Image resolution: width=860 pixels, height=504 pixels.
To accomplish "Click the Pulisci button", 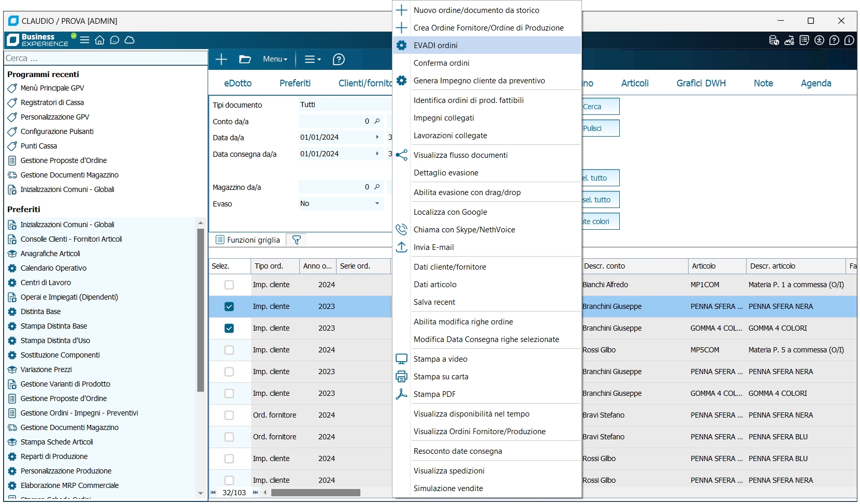I will pyautogui.click(x=601, y=128).
